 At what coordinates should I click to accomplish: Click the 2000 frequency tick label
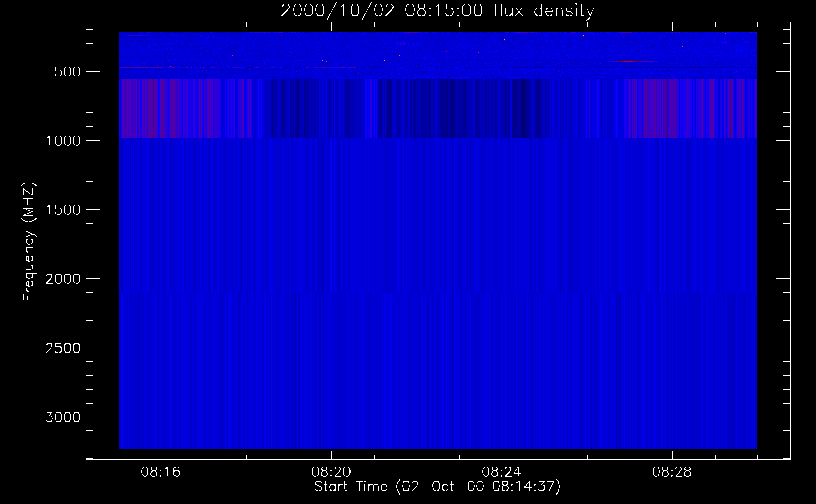coord(63,279)
